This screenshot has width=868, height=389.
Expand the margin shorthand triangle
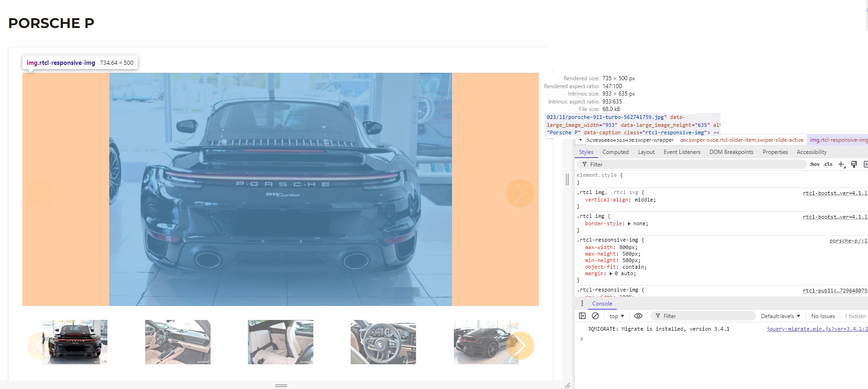pos(611,274)
